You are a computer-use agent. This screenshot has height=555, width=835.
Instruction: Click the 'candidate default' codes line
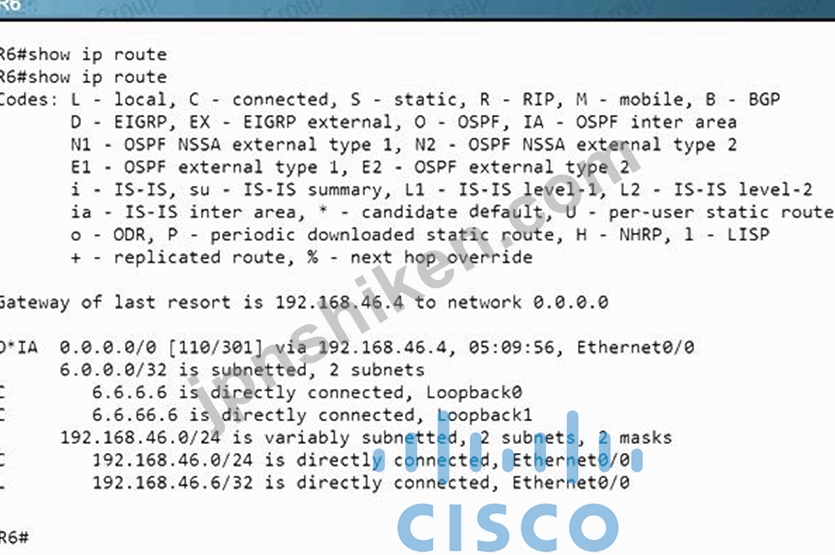point(452,212)
